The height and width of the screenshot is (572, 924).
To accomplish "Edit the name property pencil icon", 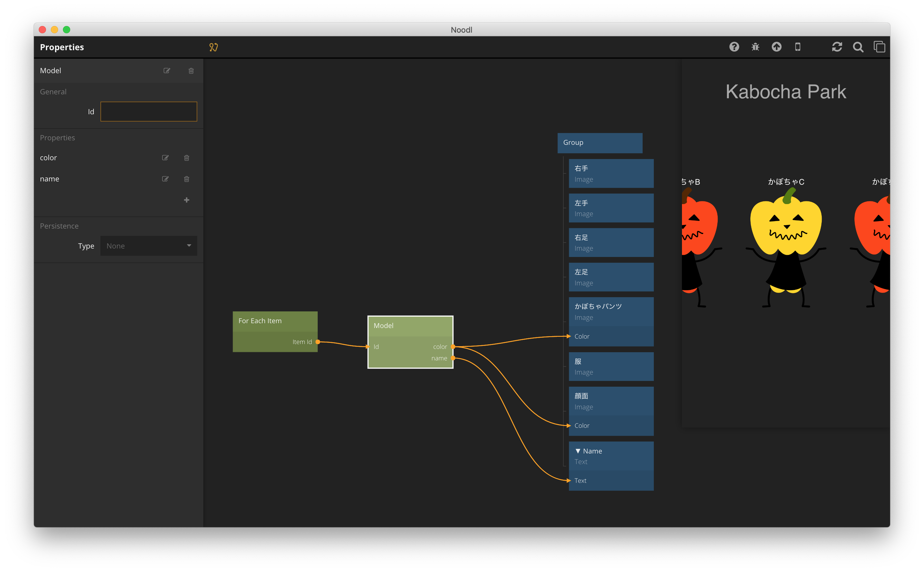I will [x=165, y=179].
